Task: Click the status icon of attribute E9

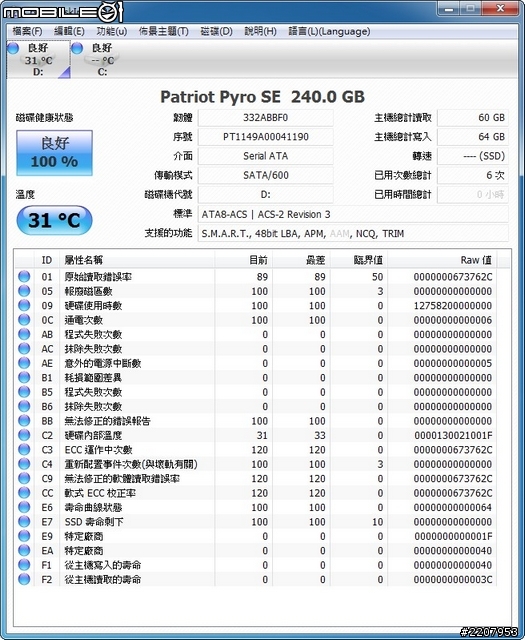Action: point(24,536)
